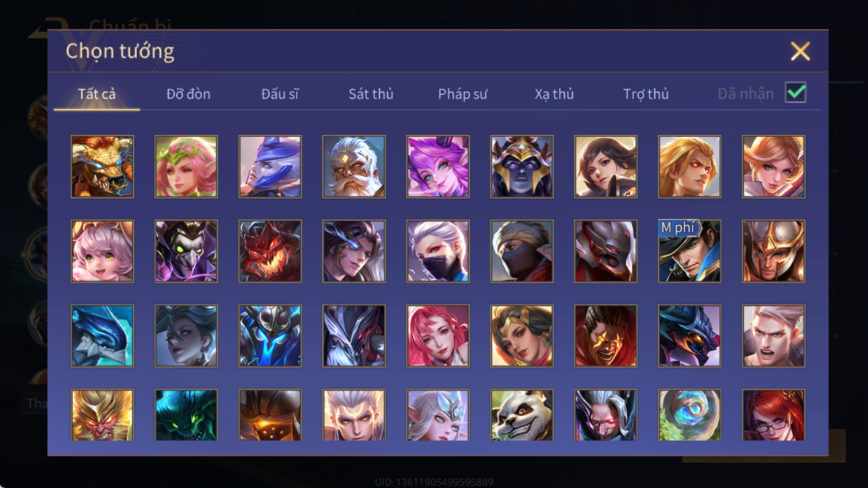Pick the green glowing-eyed monster hero
The image size is (868, 488).
click(x=186, y=415)
